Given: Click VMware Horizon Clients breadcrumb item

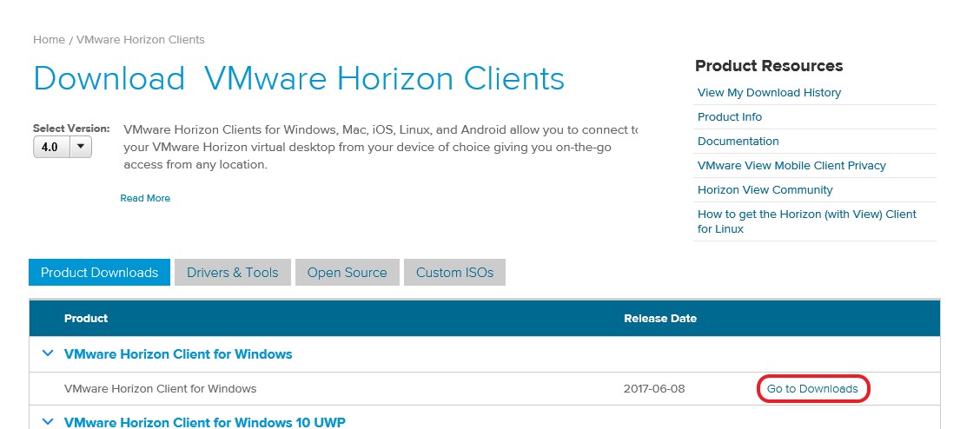Looking at the screenshot, I should 141,39.
